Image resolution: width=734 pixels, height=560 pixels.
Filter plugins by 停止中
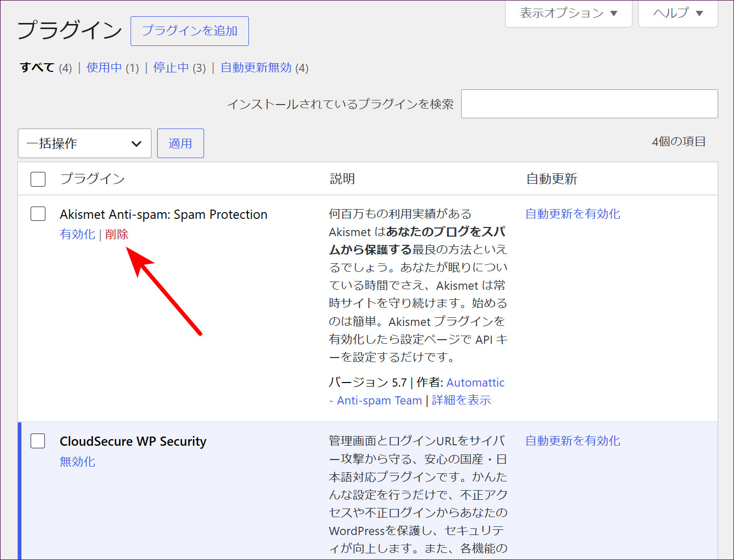[x=171, y=67]
